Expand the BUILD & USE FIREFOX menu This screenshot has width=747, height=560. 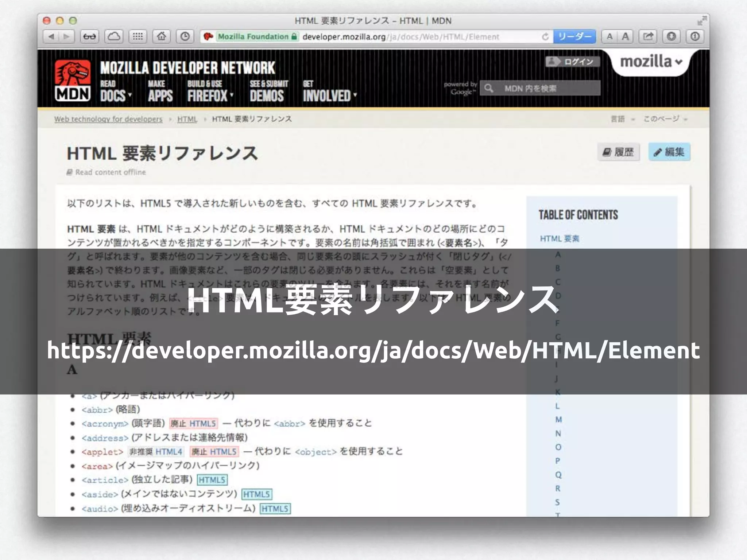point(210,91)
